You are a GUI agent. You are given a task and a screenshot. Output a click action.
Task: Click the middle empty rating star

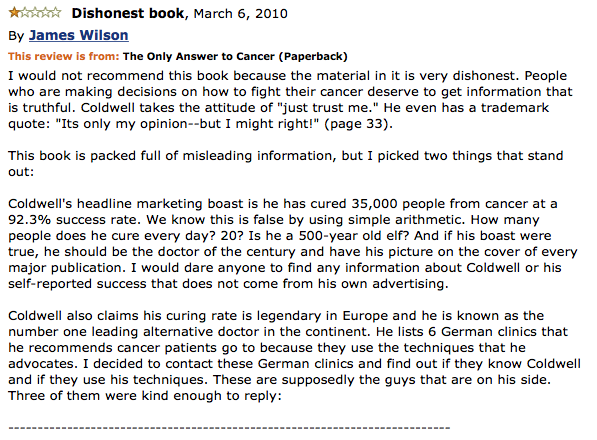pyautogui.click(x=35, y=13)
